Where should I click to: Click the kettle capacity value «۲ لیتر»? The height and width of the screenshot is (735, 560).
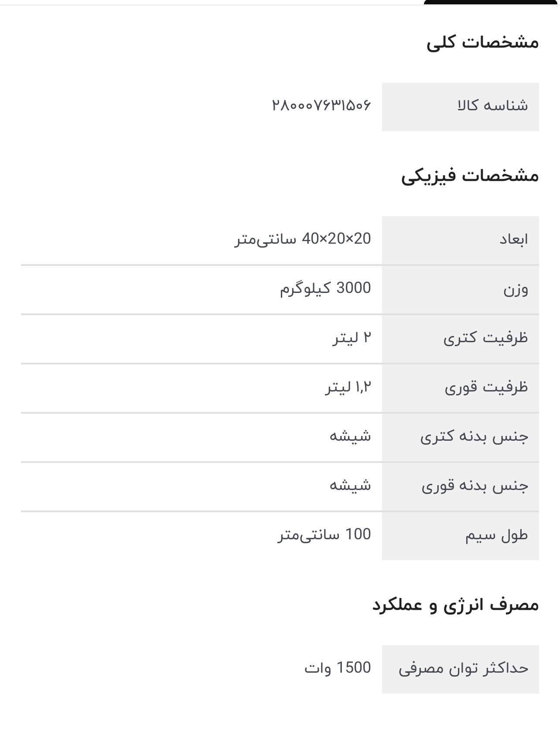[352, 338]
